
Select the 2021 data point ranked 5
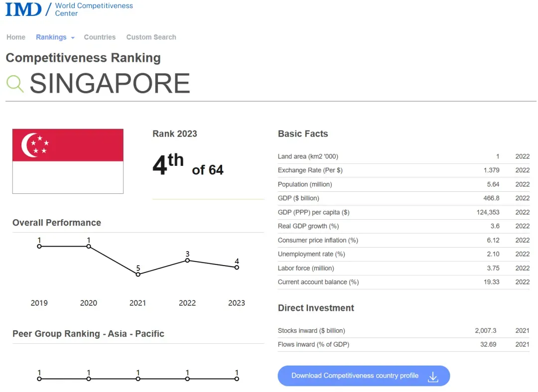tap(138, 274)
